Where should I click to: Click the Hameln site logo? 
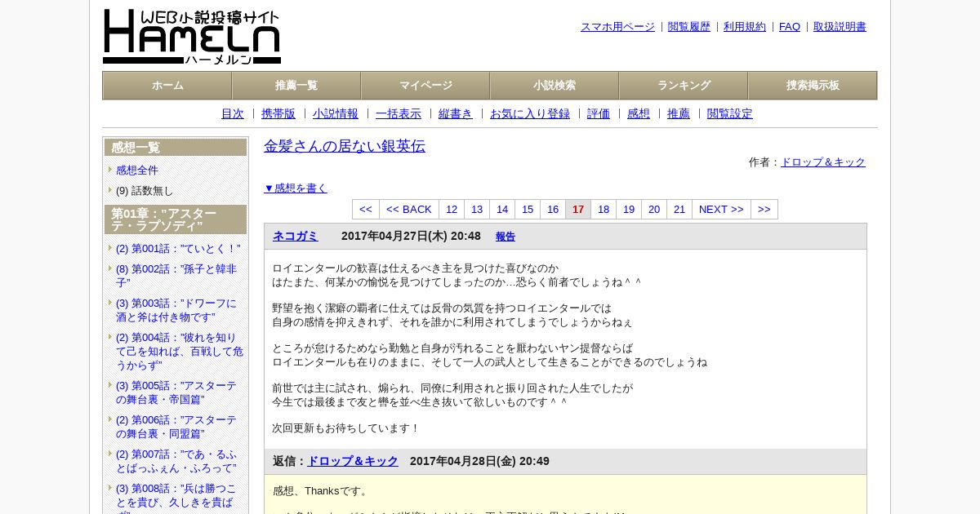pos(192,37)
